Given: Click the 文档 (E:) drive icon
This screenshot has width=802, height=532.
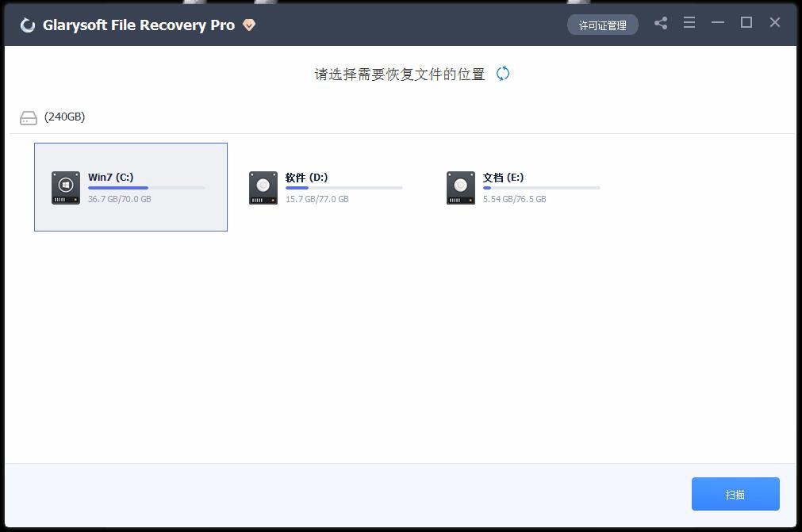Looking at the screenshot, I should click(x=460, y=188).
